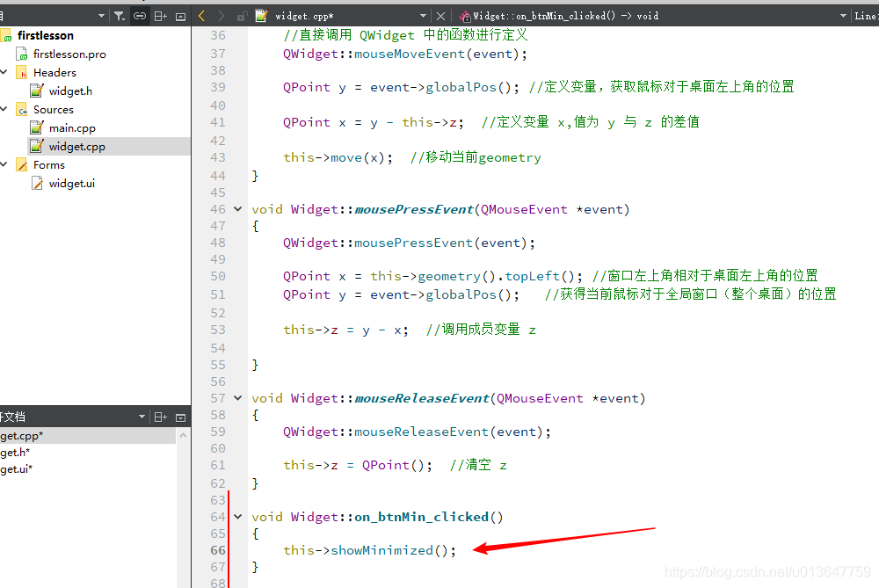Image resolution: width=879 pixels, height=588 pixels.
Task: Click this->z = QPoint(); on line 61
Action: point(358,465)
